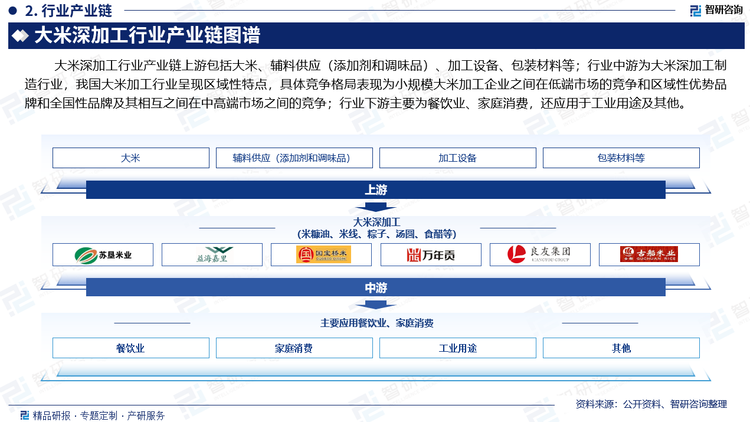Select the 其他 downstream box
The image size is (750, 422).
pos(621,348)
